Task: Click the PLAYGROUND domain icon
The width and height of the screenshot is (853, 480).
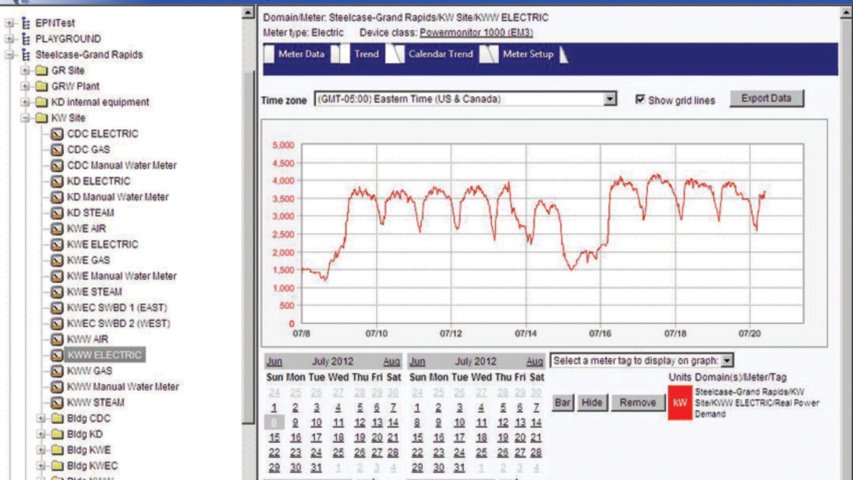Action: pyautogui.click(x=26, y=39)
